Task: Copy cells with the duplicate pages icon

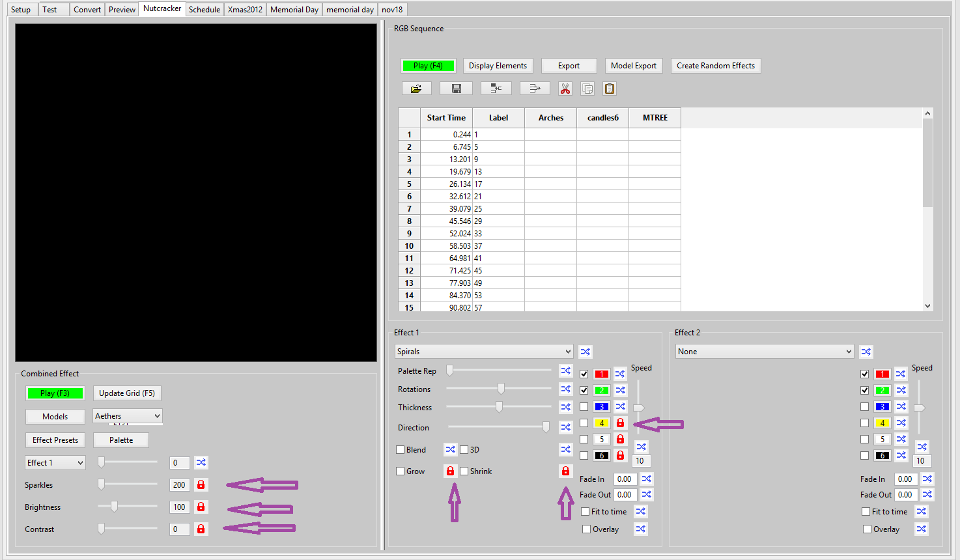Action: pyautogui.click(x=587, y=89)
